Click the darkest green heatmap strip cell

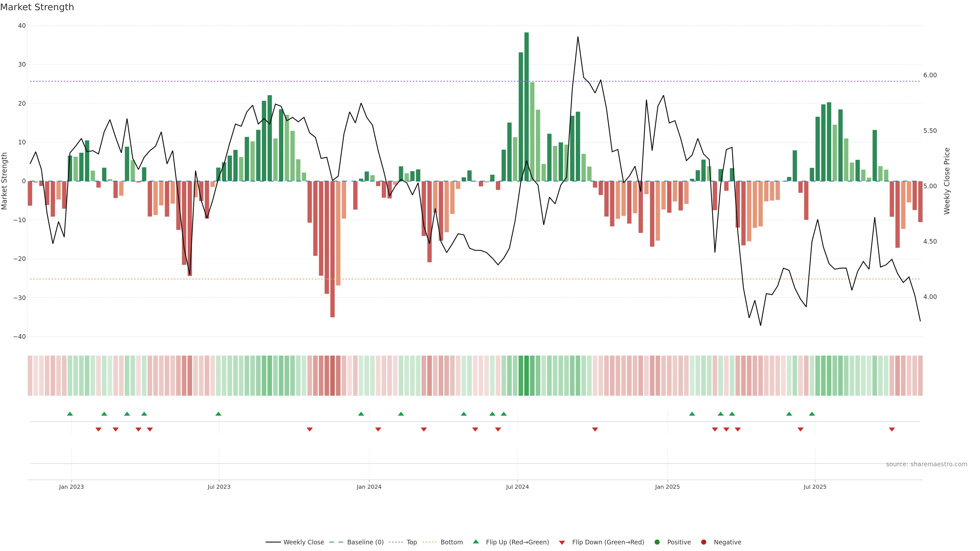(x=526, y=376)
